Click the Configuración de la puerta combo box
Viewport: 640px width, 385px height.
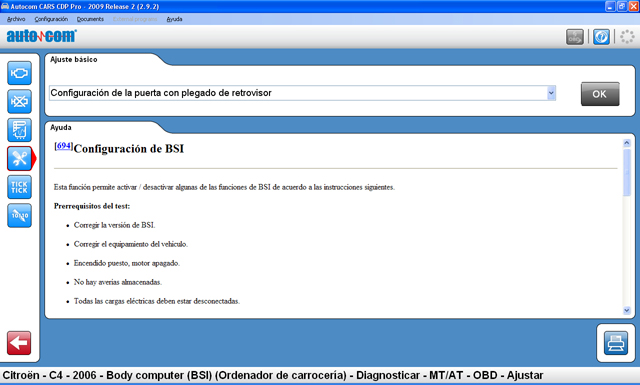coord(302,93)
